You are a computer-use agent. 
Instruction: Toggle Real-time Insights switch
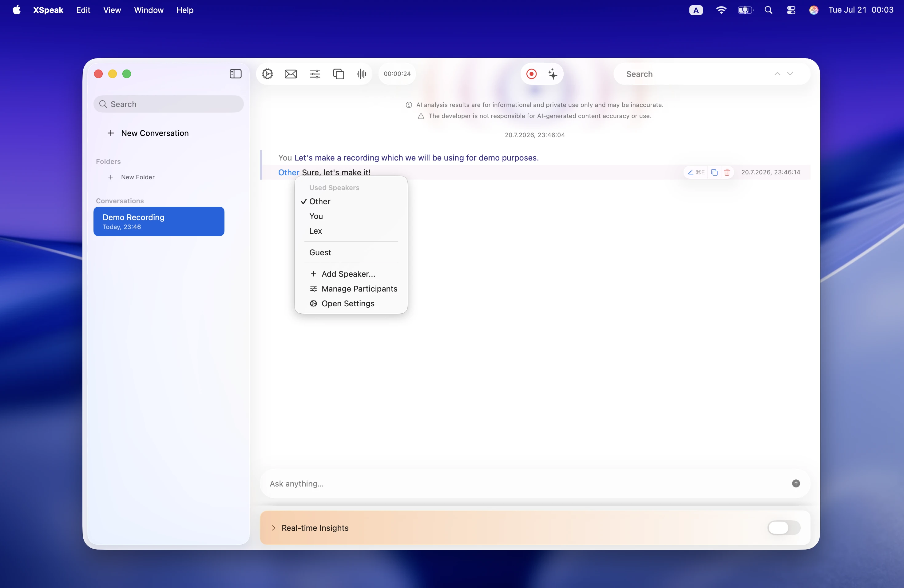(x=784, y=528)
